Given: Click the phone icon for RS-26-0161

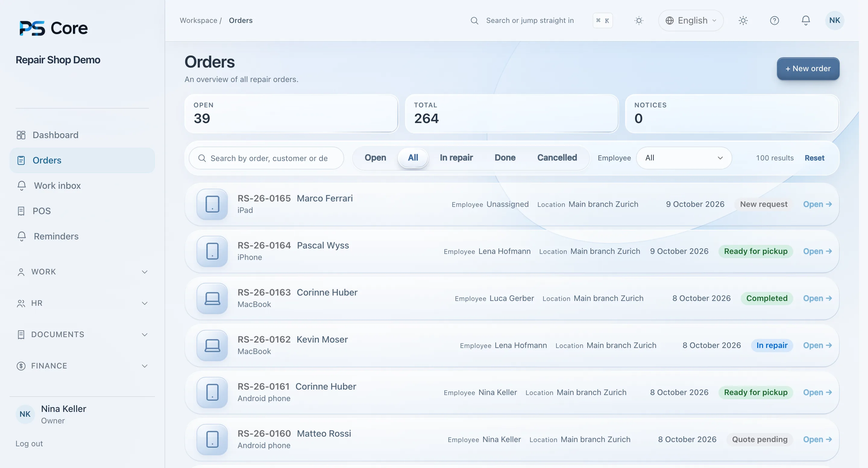Looking at the screenshot, I should pyautogui.click(x=212, y=393).
